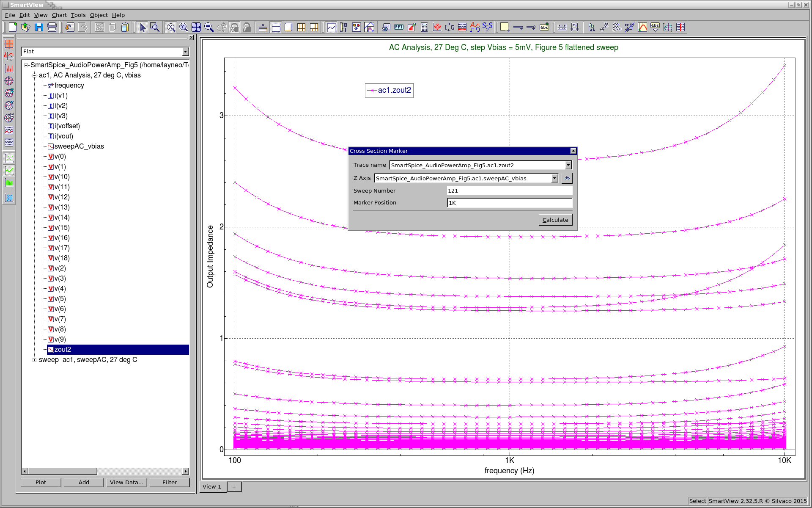This screenshot has height=508, width=812.
Task: Click the Calculate button
Action: (x=555, y=220)
